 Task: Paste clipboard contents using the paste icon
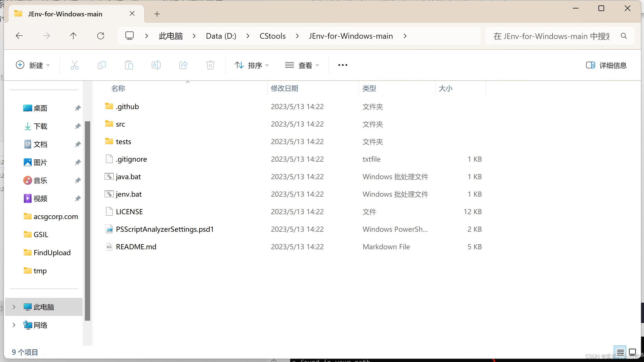coord(129,65)
